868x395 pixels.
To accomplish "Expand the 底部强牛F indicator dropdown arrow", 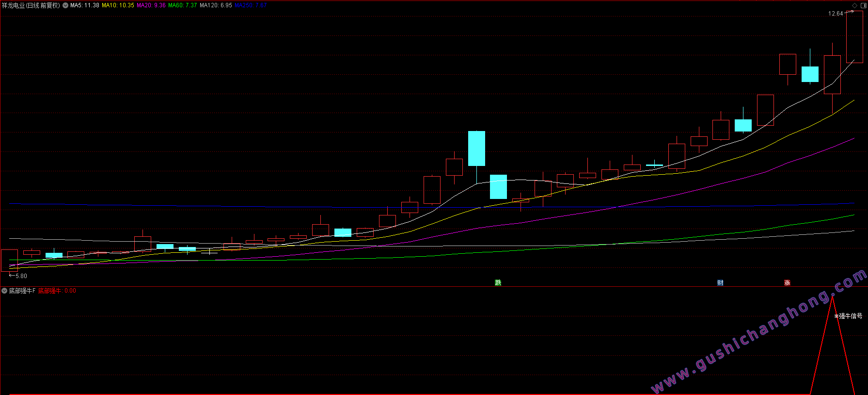I will 4,291.
